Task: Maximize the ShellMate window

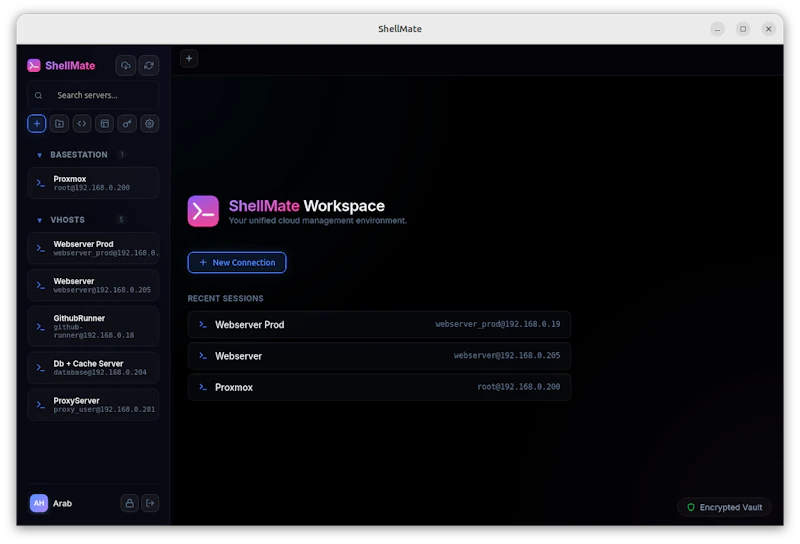Action: [x=743, y=29]
